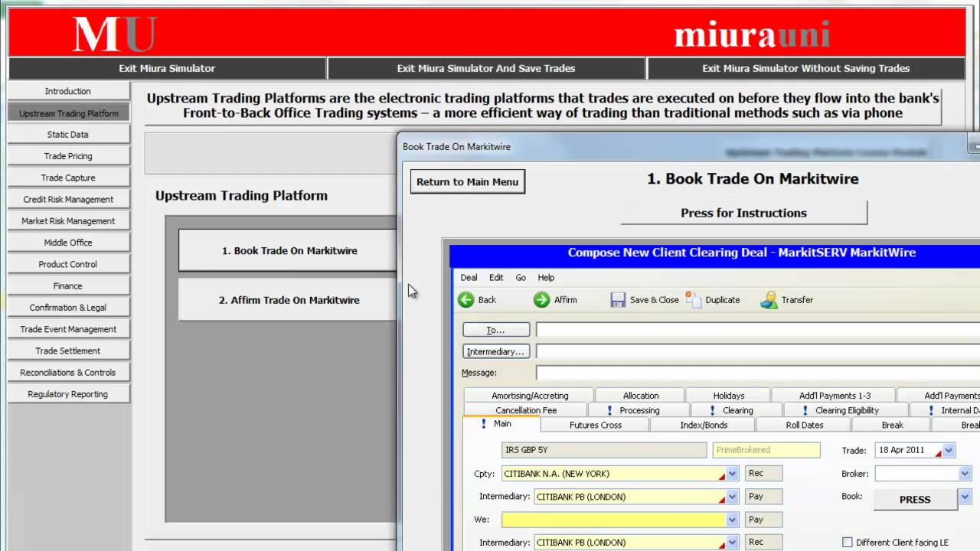Click 2. Affirm Trade On Markitwire button
Viewport: 980px width, 551px height.
289,300
